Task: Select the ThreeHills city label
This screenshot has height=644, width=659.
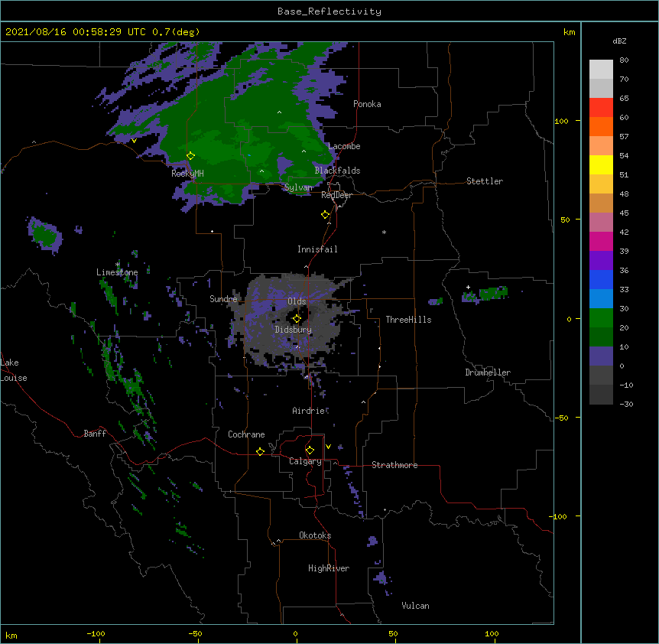Action: pyautogui.click(x=408, y=320)
